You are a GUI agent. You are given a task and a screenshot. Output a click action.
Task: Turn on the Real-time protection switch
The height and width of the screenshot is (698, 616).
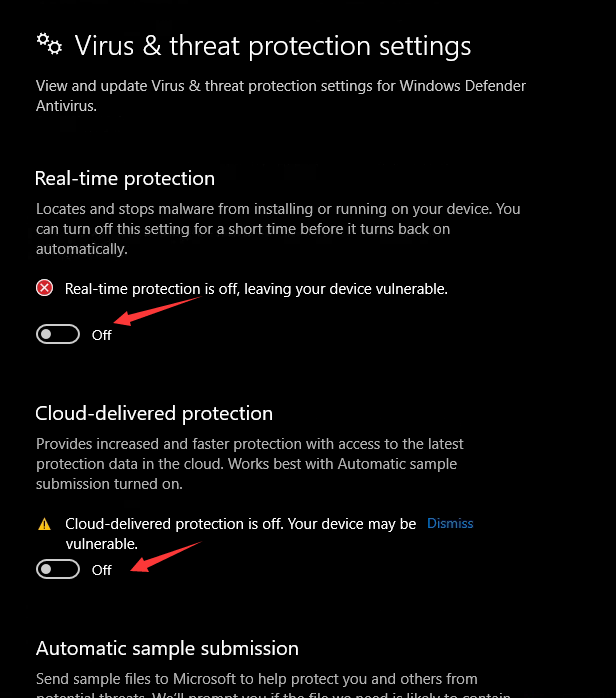(x=58, y=334)
